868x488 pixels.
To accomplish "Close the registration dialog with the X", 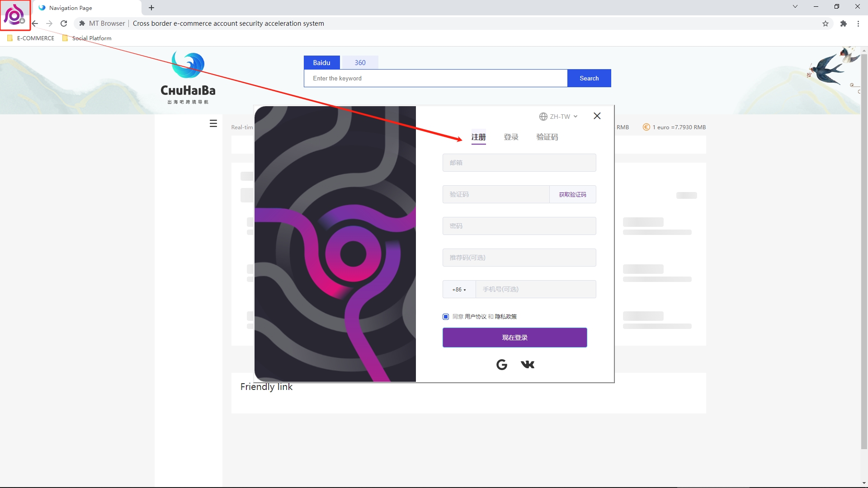I will 597,116.
